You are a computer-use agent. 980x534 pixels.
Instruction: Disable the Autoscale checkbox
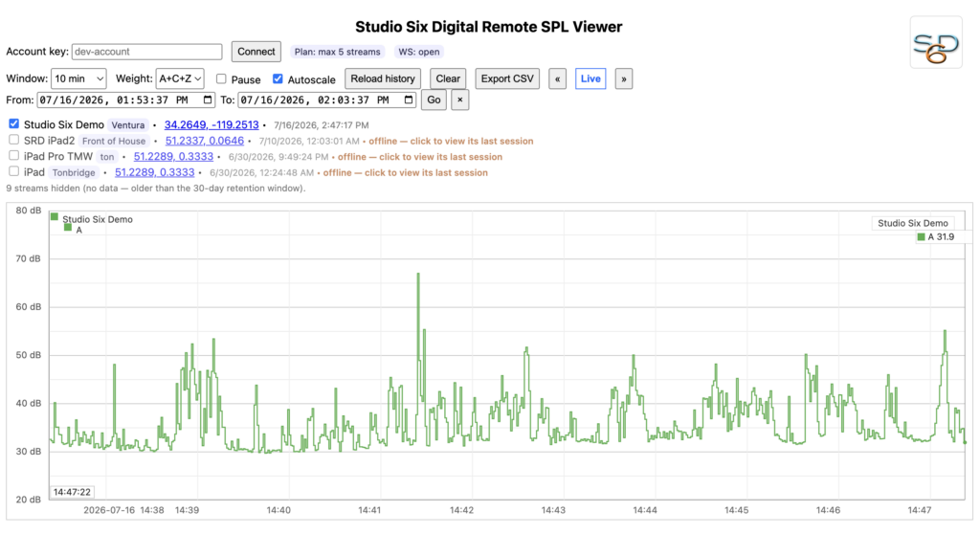(278, 78)
